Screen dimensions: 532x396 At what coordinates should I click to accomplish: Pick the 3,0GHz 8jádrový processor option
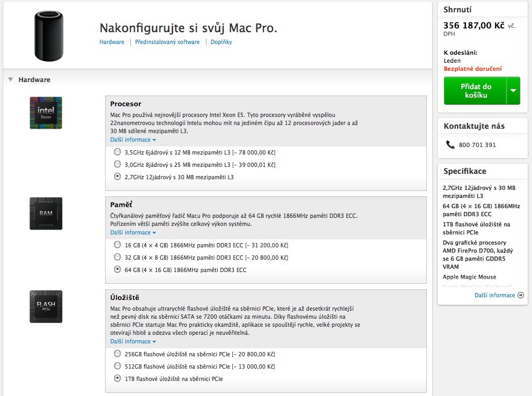click(117, 164)
